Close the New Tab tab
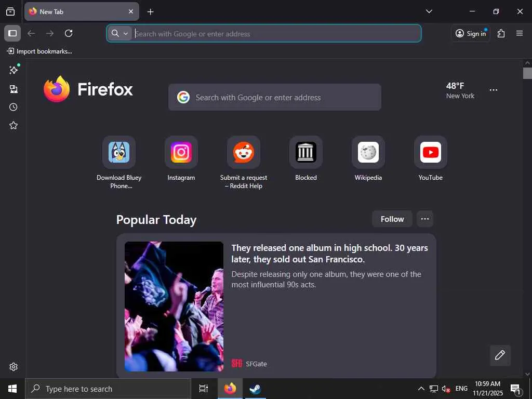 [x=131, y=11]
